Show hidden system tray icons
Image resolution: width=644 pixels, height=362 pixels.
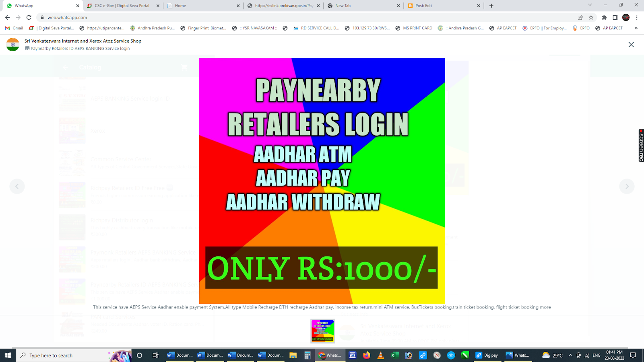570,355
